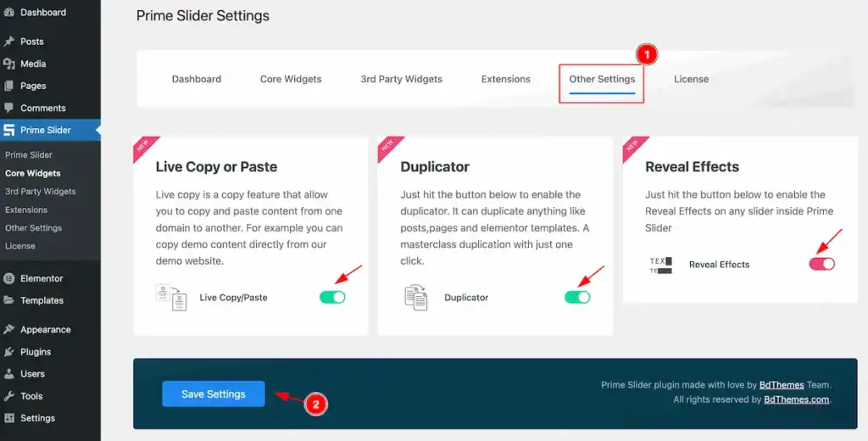Click the Reveal Effects text icon

tap(660, 265)
